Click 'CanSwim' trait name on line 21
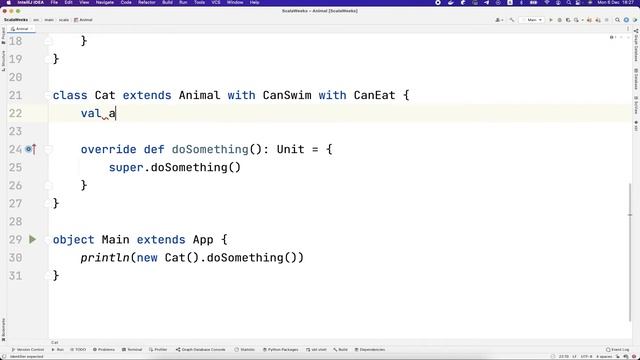This screenshot has height=360, width=640. (287, 96)
